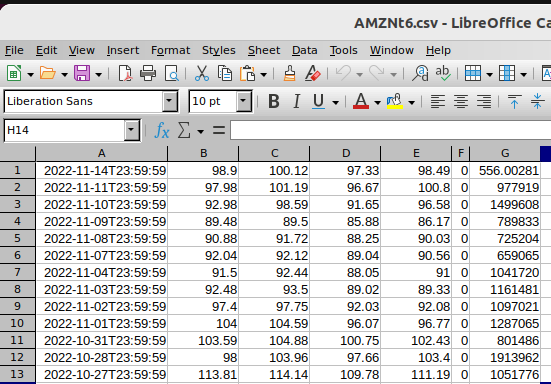Click the Align Top icon
Screen dimensions: 551x384
click(514, 102)
